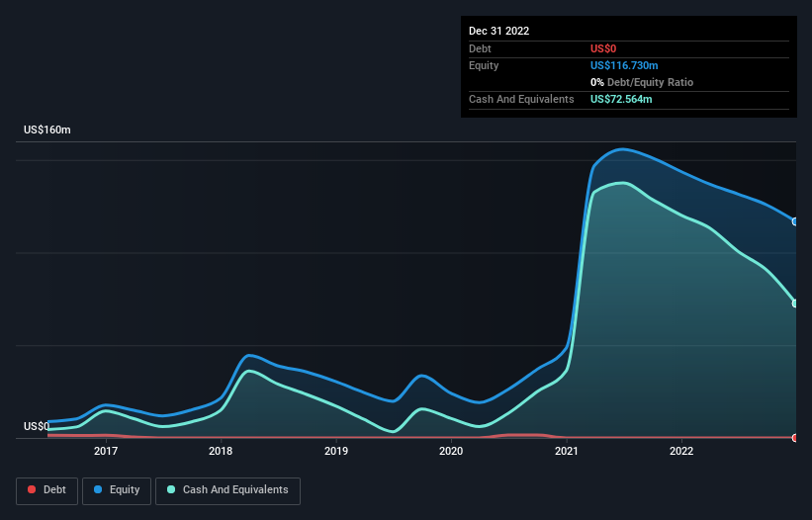The width and height of the screenshot is (812, 520).
Task: Click the US$160m axis label
Action: pos(47,130)
